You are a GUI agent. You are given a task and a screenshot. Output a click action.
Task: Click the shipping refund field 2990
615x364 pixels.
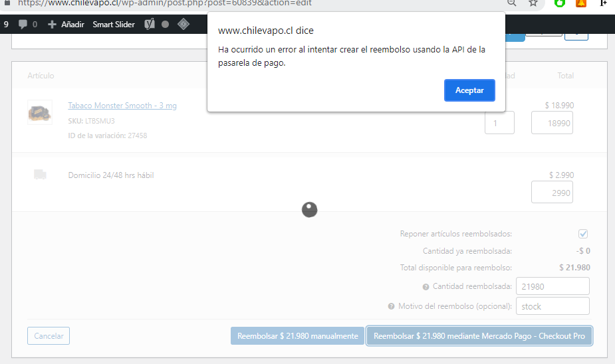[552, 193]
